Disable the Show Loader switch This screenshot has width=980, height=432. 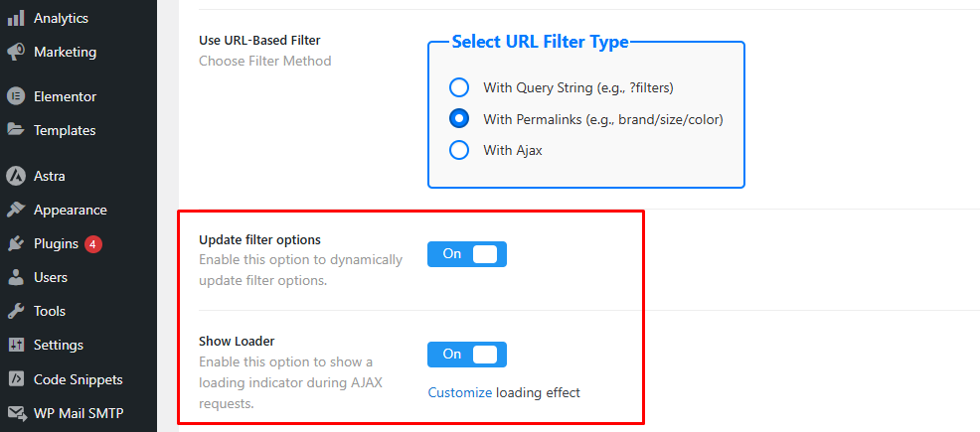pyautogui.click(x=467, y=355)
